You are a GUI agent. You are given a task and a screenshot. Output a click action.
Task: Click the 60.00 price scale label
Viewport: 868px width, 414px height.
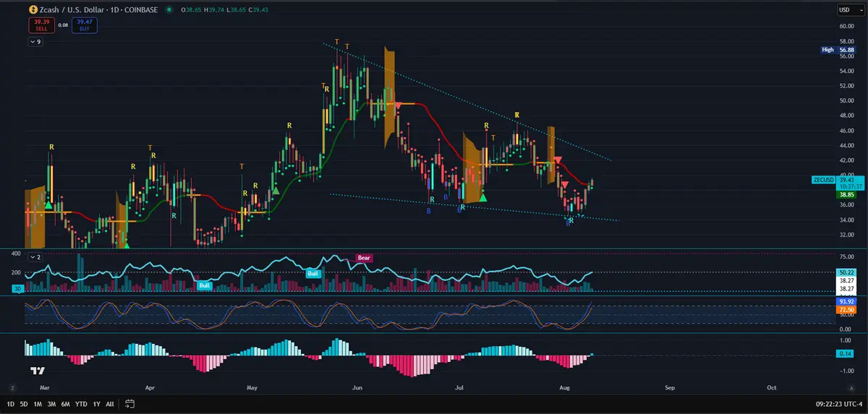847,26
